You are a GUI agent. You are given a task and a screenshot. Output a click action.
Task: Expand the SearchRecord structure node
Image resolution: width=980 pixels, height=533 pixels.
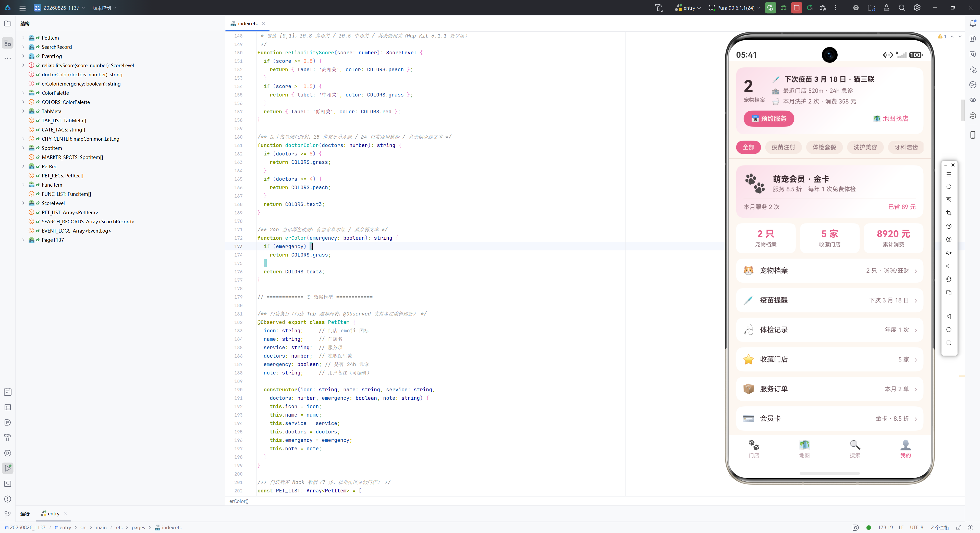pos(23,47)
